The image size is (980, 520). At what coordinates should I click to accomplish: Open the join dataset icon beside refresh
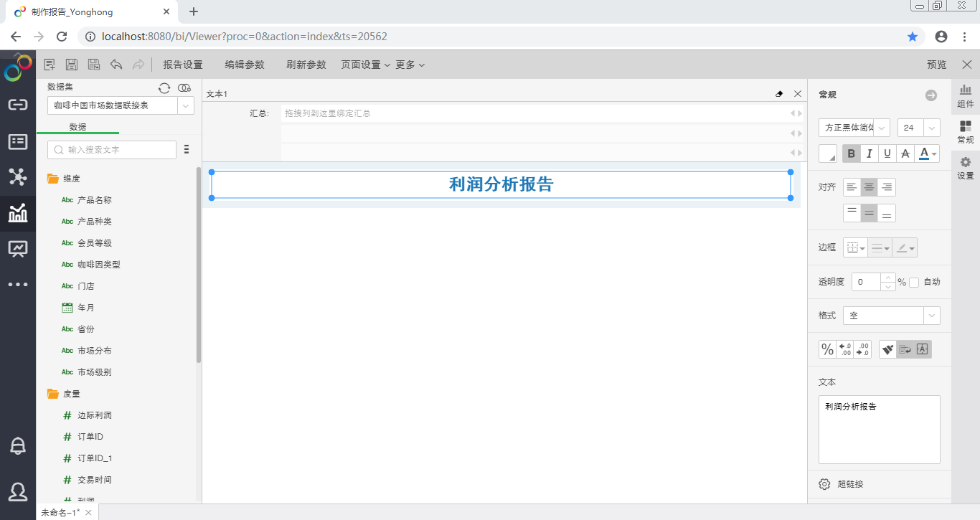click(184, 88)
